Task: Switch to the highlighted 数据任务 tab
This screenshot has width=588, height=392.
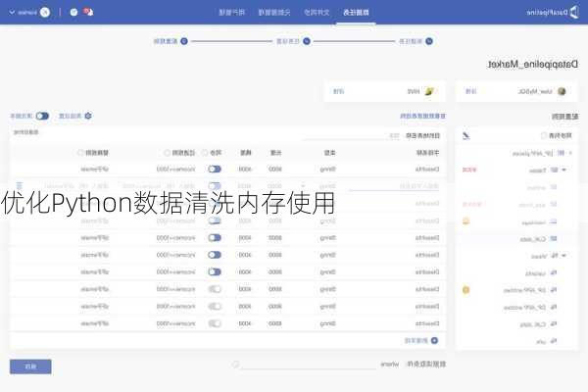Action: pos(356,13)
